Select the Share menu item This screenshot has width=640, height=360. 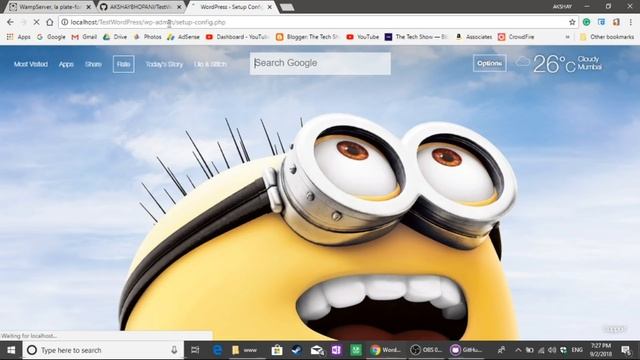pos(93,64)
